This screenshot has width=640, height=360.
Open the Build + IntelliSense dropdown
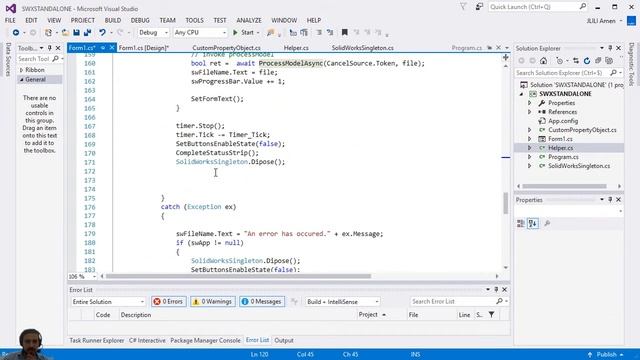(x=342, y=302)
